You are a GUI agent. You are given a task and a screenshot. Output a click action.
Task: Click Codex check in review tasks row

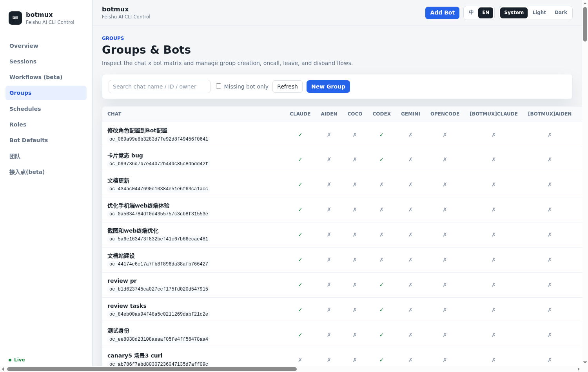click(382, 310)
